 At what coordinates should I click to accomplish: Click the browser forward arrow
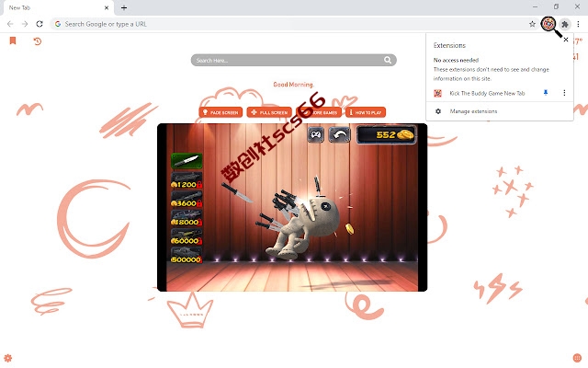(x=25, y=24)
